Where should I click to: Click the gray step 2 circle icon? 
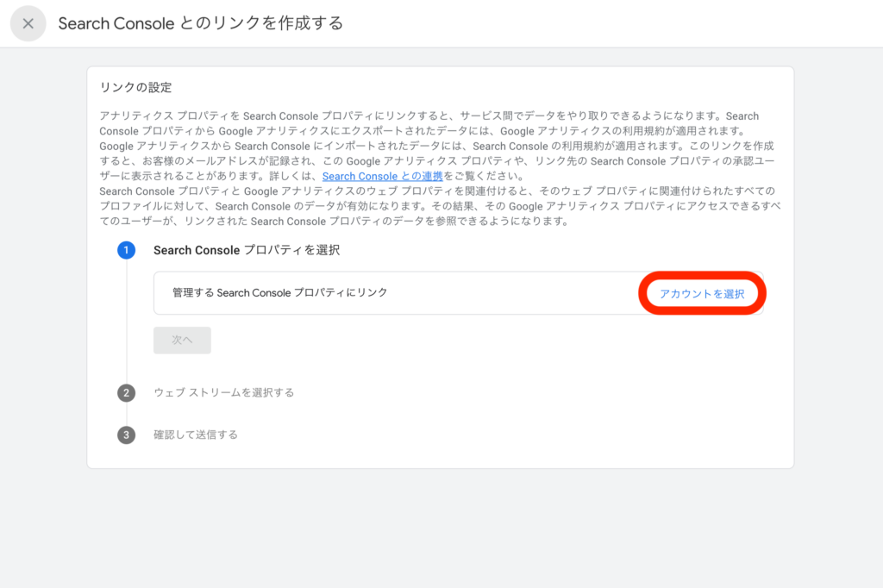(x=127, y=393)
